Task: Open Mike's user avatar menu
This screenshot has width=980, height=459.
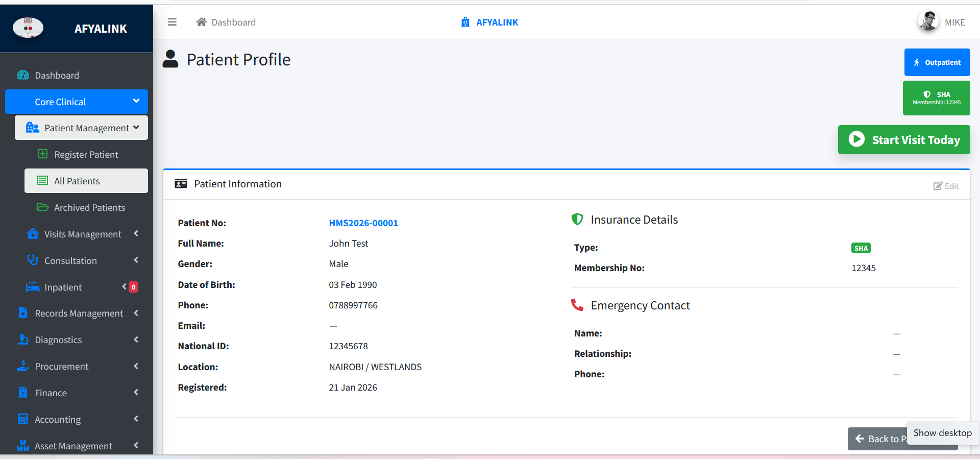Action: click(x=928, y=21)
